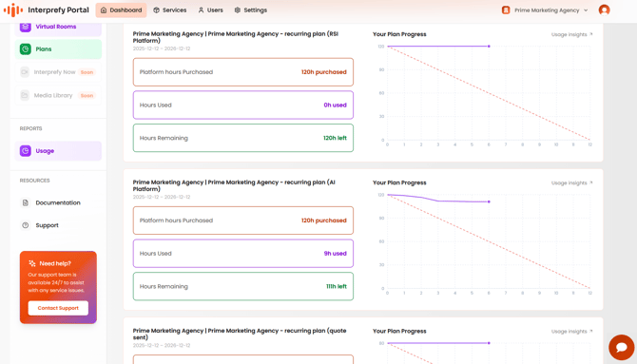637x364 pixels.
Task: Click the AI Platform plan title
Action: click(x=234, y=185)
